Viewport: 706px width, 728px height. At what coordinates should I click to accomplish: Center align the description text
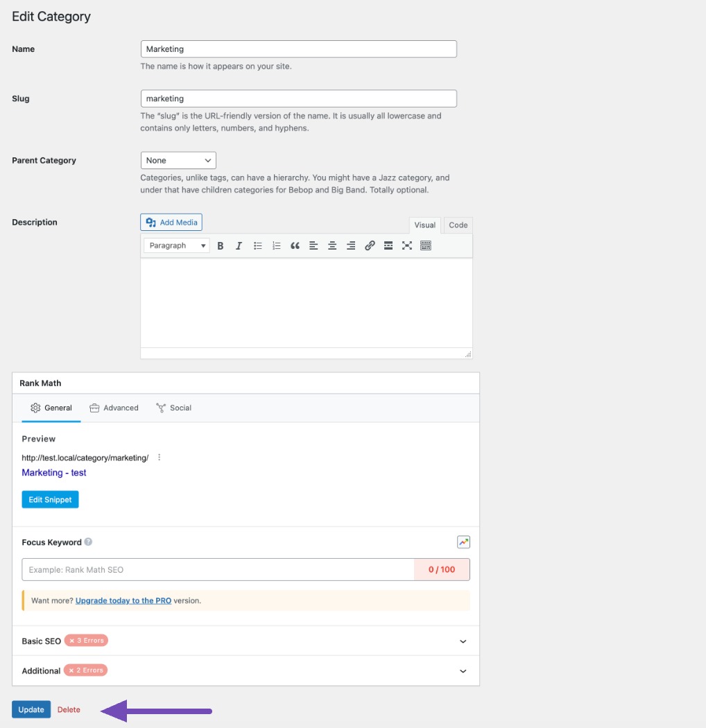(x=332, y=245)
